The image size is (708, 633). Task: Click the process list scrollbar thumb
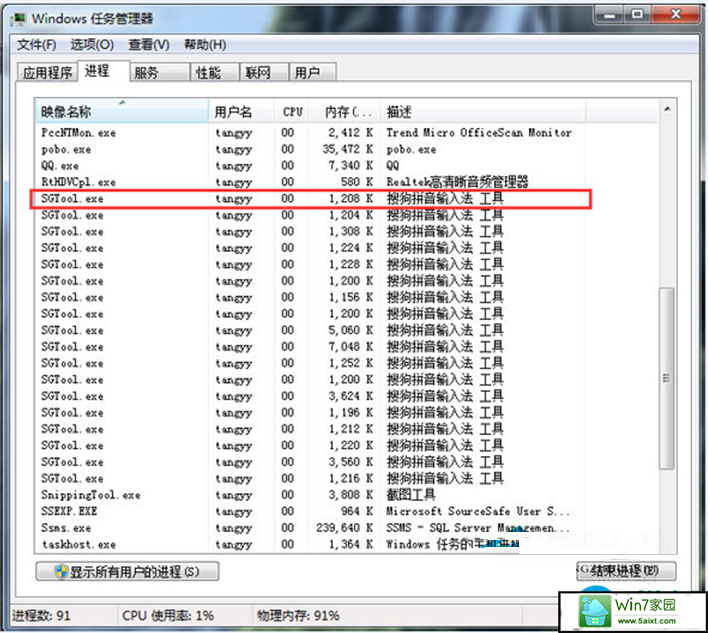(x=666, y=378)
